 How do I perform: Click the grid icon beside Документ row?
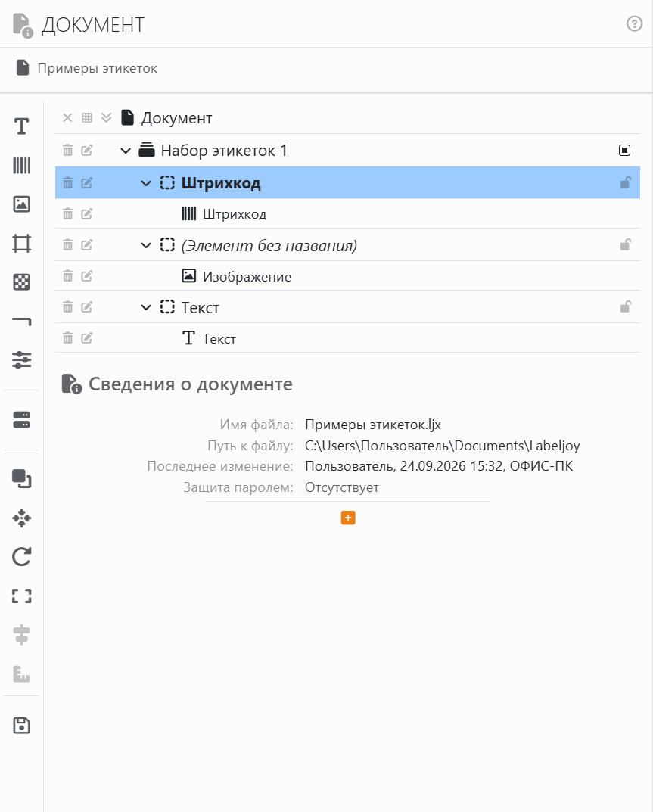coord(87,117)
